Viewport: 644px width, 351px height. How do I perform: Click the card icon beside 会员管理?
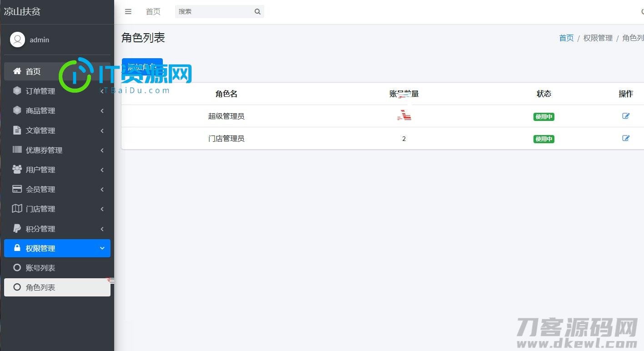tap(17, 189)
